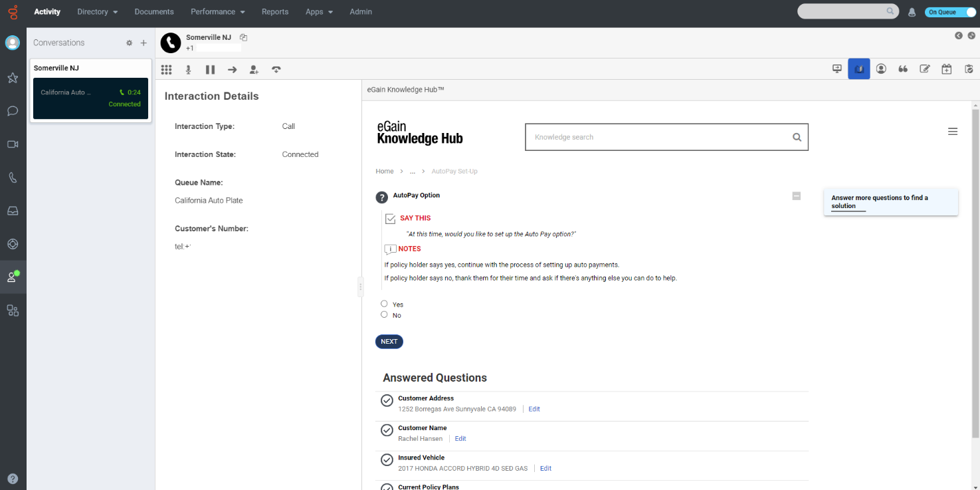Mute the microphone on the call
980x490 pixels.
tap(188, 69)
